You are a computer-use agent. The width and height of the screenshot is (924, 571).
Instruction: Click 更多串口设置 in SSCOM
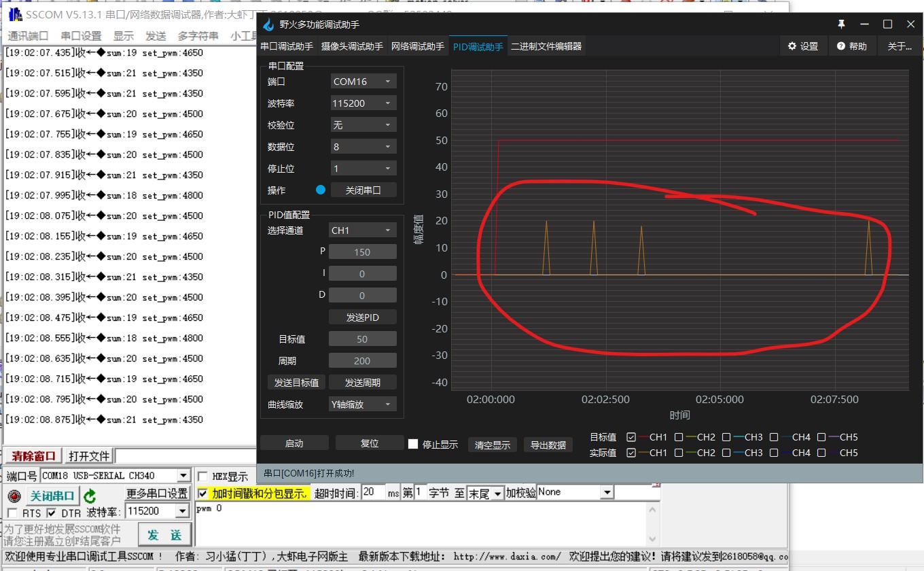coord(158,494)
